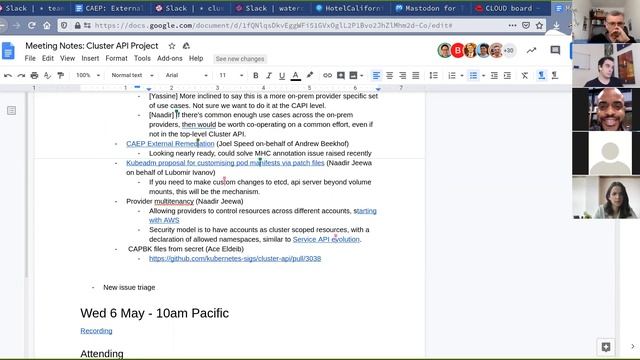Open the Edit menu
This screenshot has width=640, height=360.
click(x=48, y=58)
